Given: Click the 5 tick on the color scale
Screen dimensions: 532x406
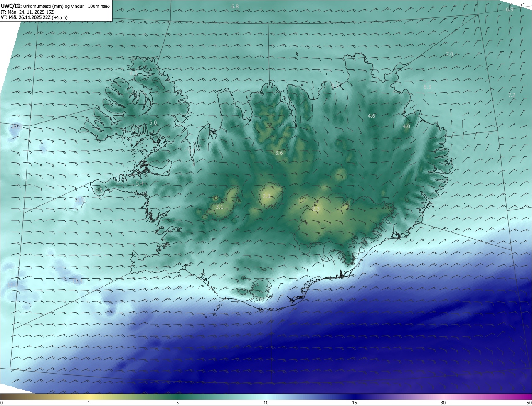Looking at the screenshot, I should point(177,403).
